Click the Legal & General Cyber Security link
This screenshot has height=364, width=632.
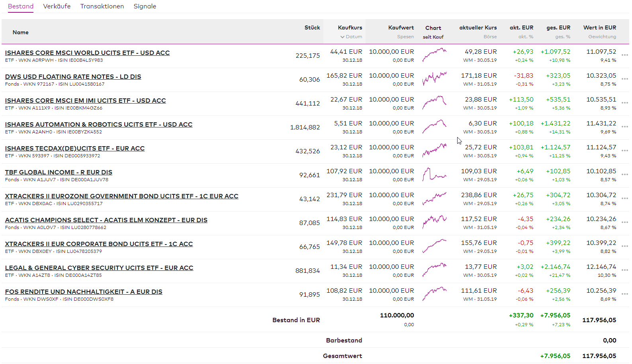pyautogui.click(x=99, y=268)
